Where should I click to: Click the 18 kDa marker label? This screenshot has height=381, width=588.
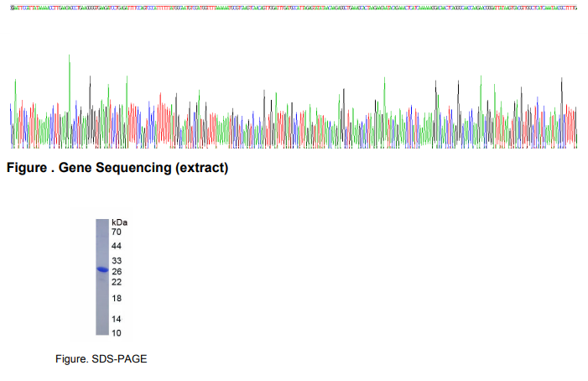pos(117,299)
